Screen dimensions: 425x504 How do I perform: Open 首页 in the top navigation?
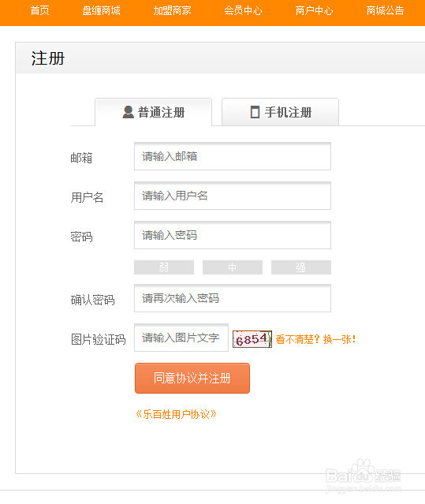(x=40, y=10)
